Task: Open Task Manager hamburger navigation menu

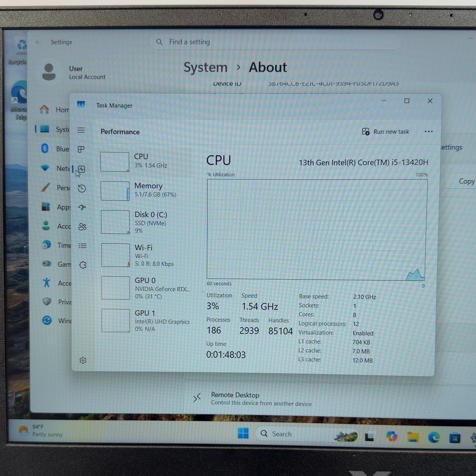Action: pyautogui.click(x=81, y=130)
